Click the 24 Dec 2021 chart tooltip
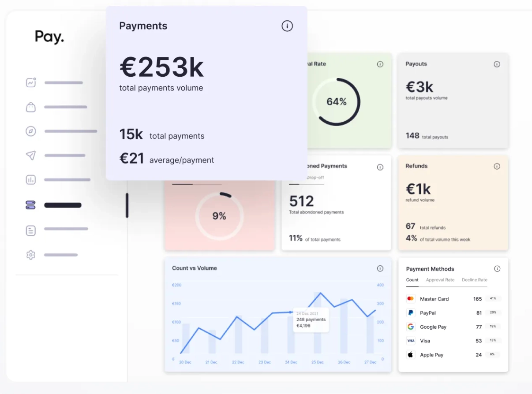The width and height of the screenshot is (532, 394). (311, 320)
